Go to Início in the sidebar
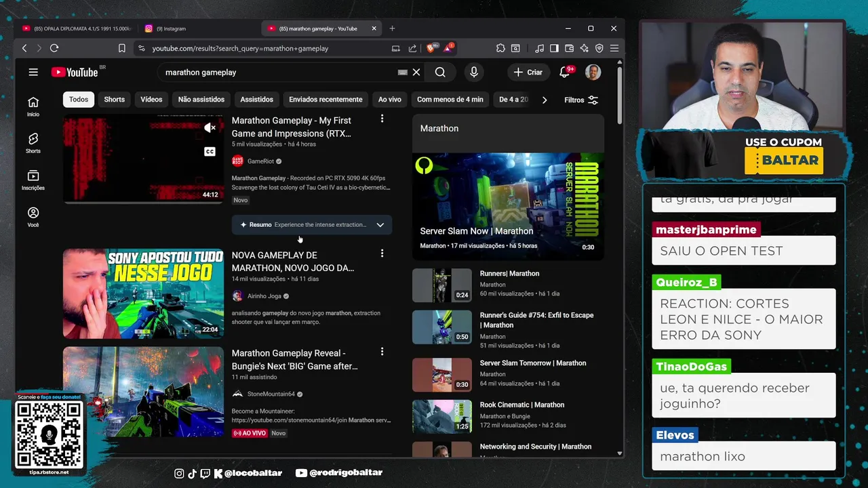This screenshot has width=868, height=488. pyautogui.click(x=33, y=106)
